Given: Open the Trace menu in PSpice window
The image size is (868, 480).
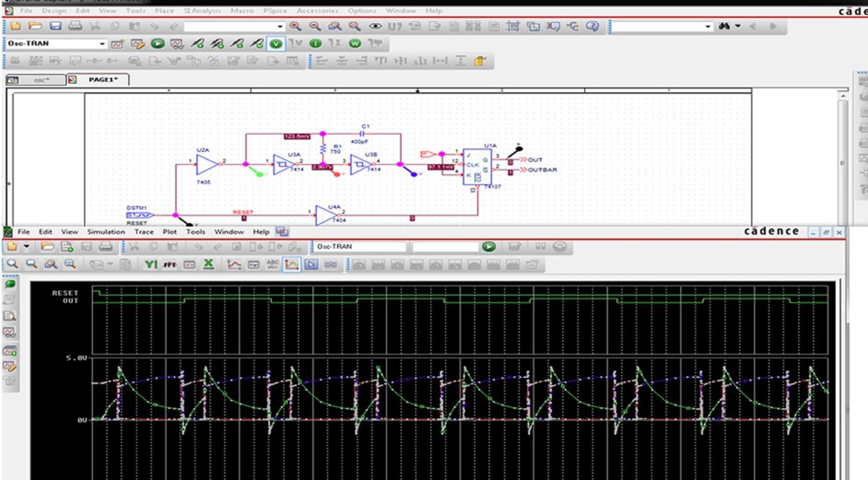Looking at the screenshot, I should point(144,231).
